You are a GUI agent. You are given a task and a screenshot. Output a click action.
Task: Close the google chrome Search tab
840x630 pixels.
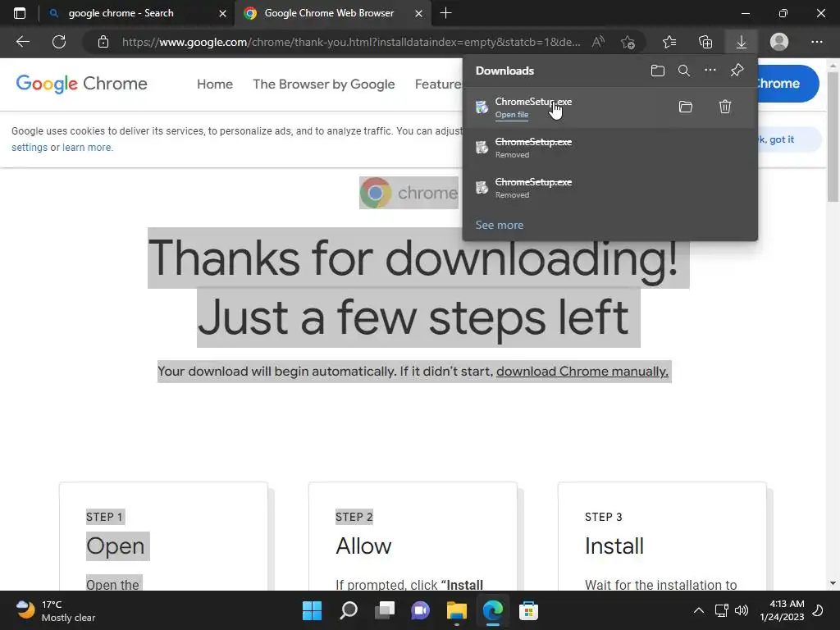point(222,13)
